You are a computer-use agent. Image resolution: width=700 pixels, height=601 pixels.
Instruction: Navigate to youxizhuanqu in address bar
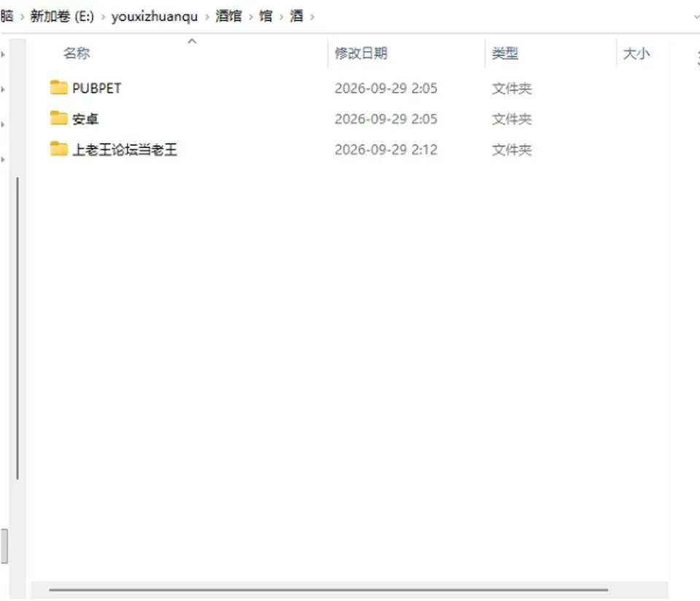[x=155, y=17]
